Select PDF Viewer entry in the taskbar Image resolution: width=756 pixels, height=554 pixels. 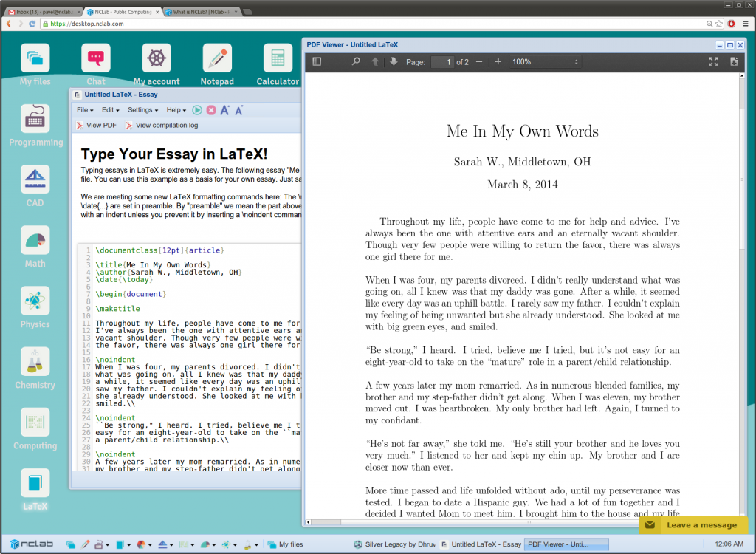click(x=566, y=544)
